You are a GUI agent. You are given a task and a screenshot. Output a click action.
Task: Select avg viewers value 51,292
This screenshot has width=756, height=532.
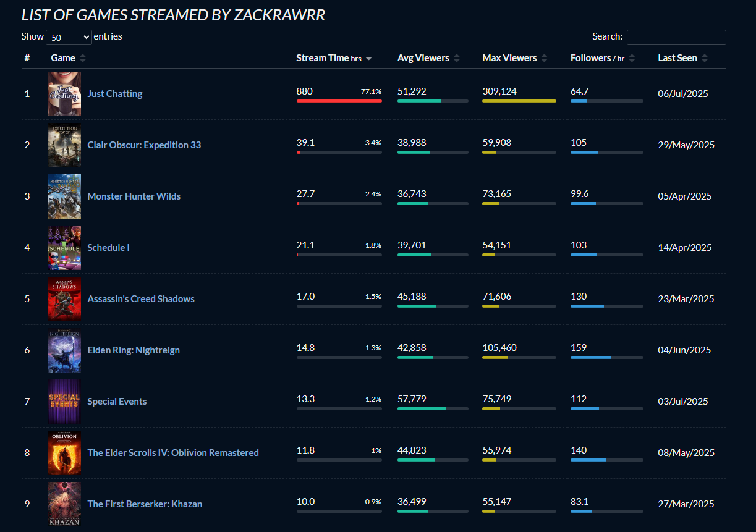[412, 91]
